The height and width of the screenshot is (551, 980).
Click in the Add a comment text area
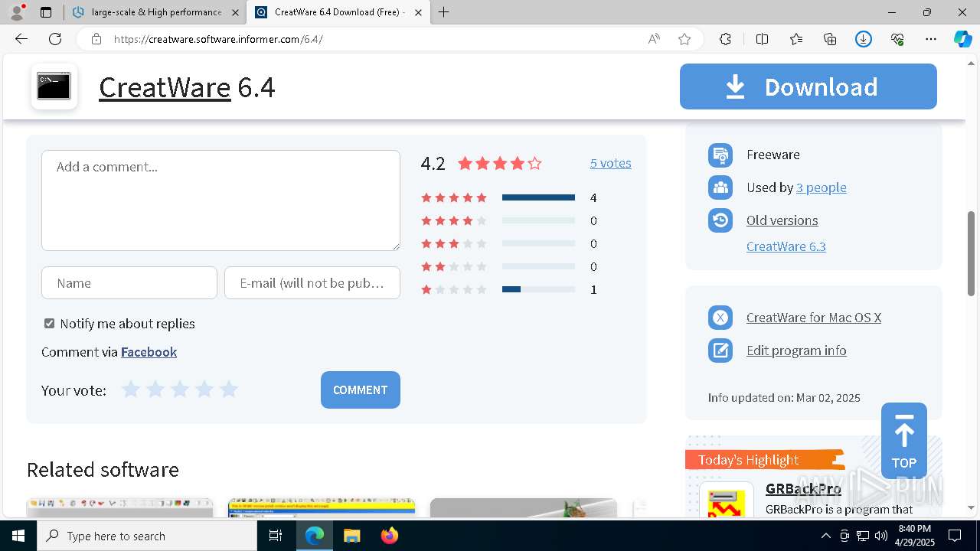220,201
